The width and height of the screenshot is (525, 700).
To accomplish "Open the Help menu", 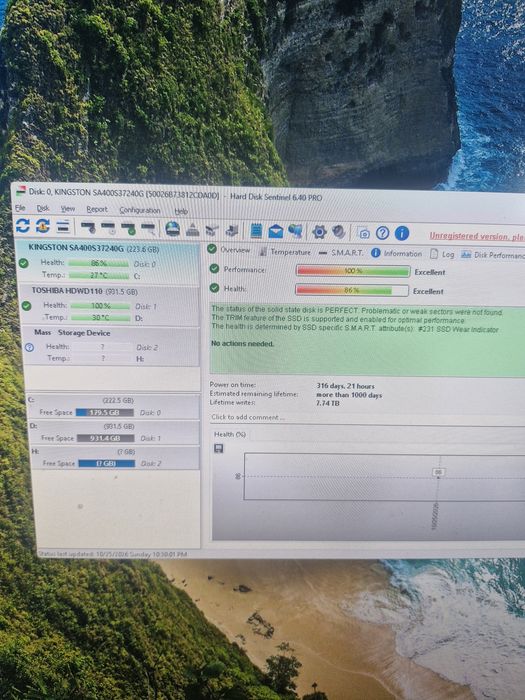I will pos(181,211).
